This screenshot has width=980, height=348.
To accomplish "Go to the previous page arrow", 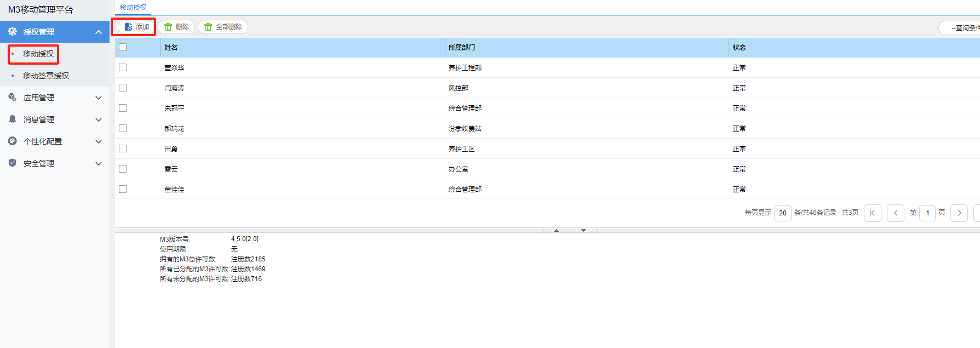I will click(895, 213).
